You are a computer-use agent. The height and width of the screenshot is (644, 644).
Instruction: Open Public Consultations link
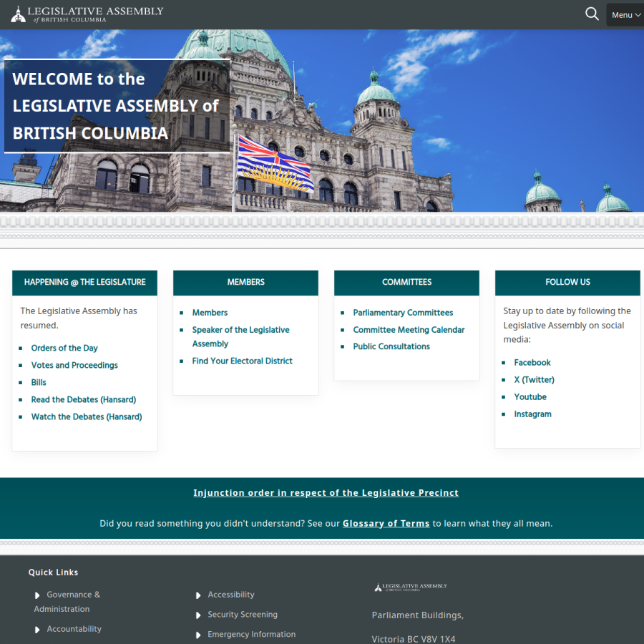(391, 346)
